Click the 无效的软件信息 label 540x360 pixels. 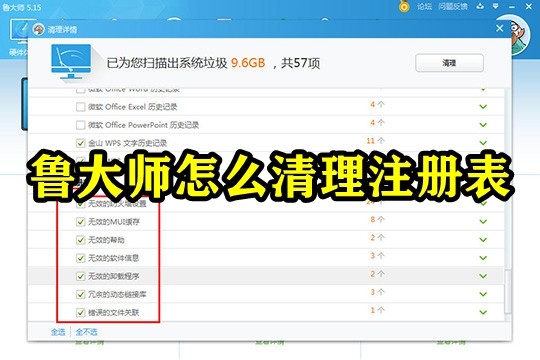click(x=114, y=258)
